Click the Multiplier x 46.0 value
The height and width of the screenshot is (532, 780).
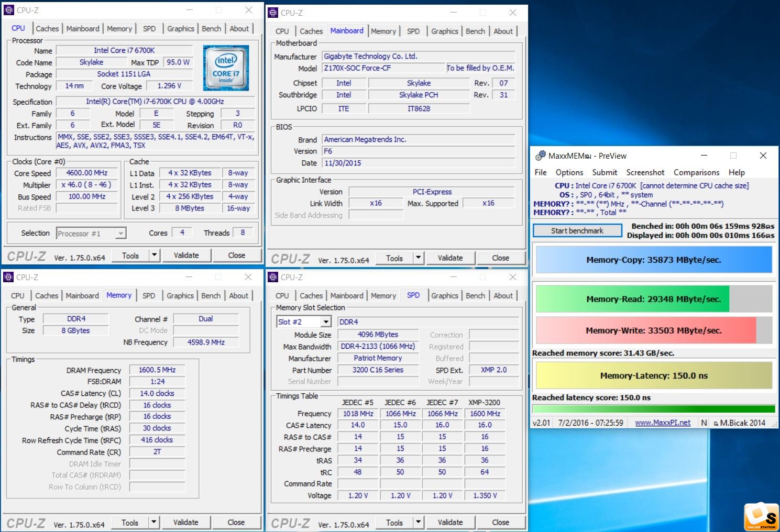click(87, 185)
